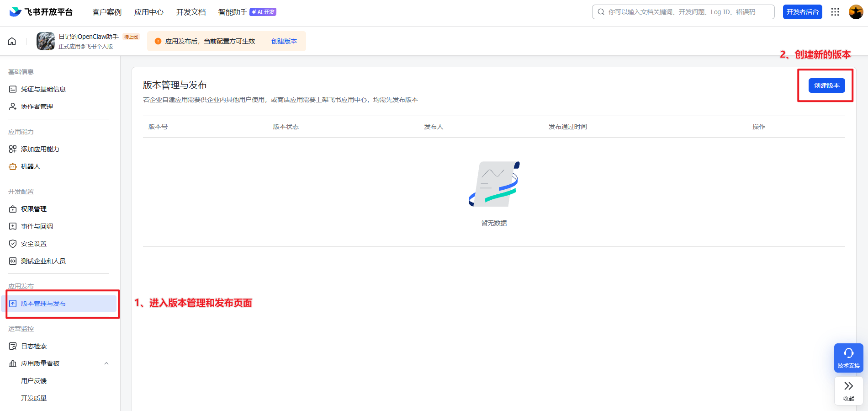The width and height of the screenshot is (868, 411).
Task: Click the 正式应用@飞书个人版 subtitle
Action: click(x=86, y=47)
